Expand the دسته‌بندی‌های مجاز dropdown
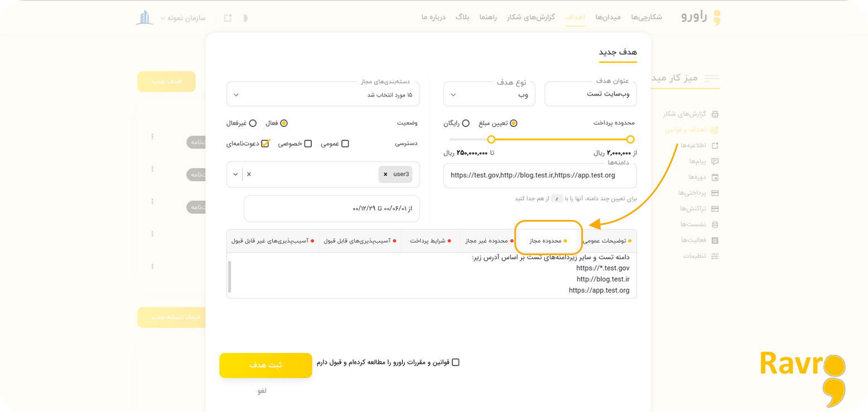 coord(323,94)
